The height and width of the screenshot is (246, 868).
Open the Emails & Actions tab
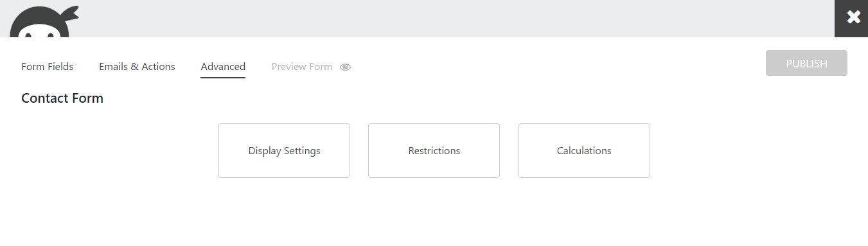point(137,67)
